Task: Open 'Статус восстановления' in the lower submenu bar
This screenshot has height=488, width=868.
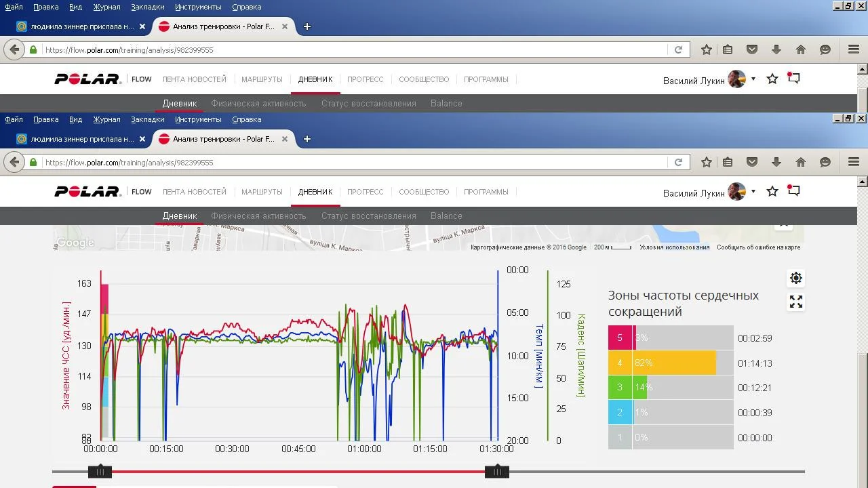Action: 369,216
